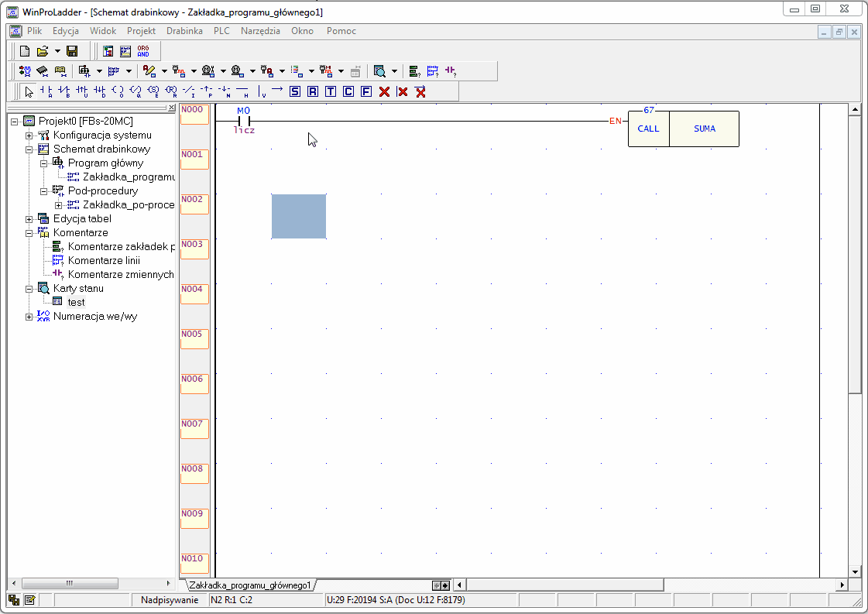Click the first red X delete icon

(x=384, y=92)
